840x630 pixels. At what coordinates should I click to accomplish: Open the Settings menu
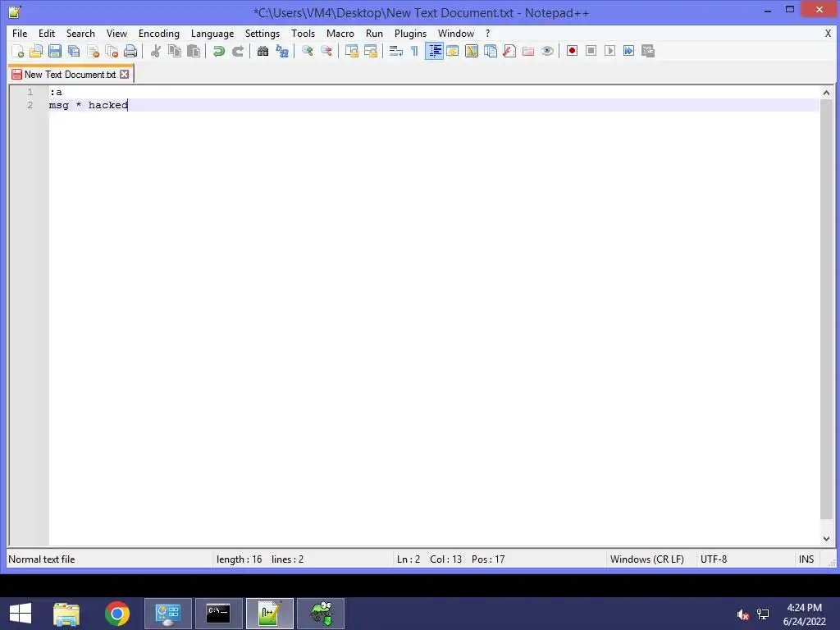click(262, 33)
